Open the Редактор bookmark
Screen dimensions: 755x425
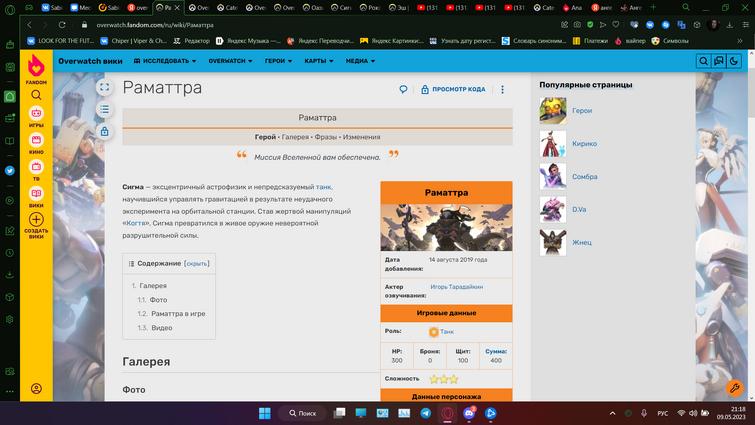(191, 41)
